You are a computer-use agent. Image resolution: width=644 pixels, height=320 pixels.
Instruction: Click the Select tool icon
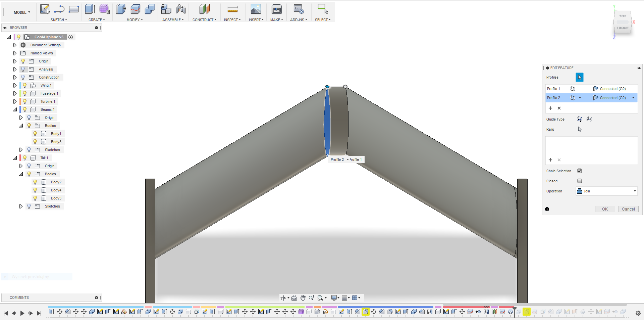[x=323, y=9]
